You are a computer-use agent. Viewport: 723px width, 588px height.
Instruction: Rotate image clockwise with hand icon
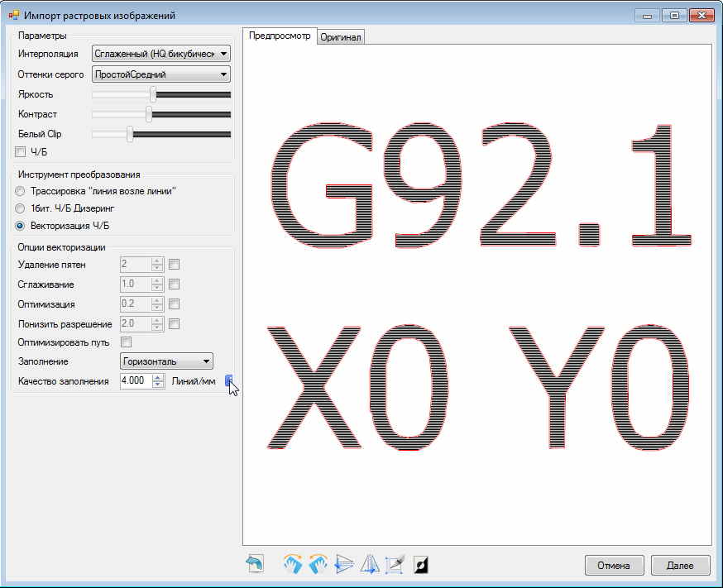pos(294,565)
